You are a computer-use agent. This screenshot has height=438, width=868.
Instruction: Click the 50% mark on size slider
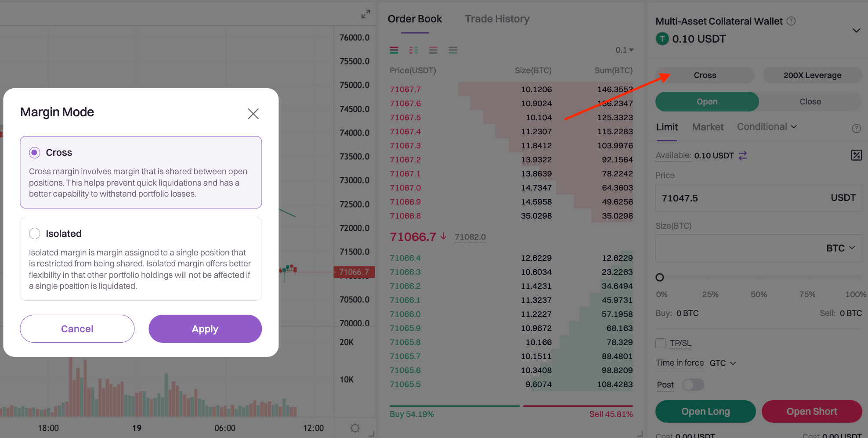click(759, 277)
